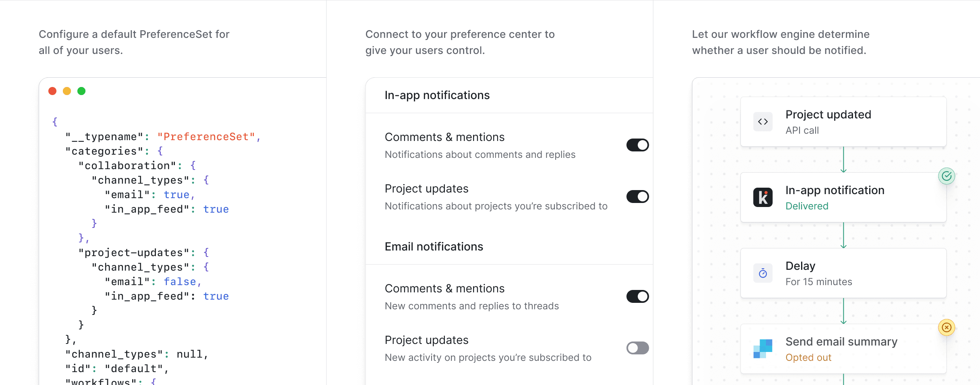The image size is (980, 385).
Task: Click the Knock logo on In-app notification step
Action: tap(763, 197)
